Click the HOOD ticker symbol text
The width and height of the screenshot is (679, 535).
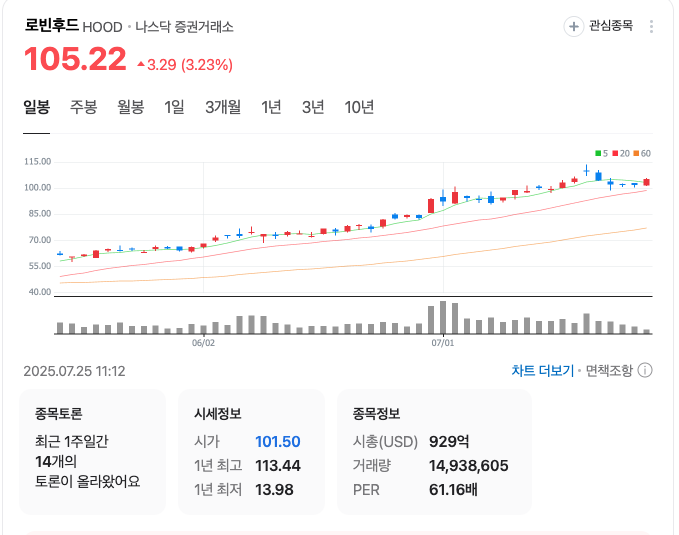[102, 27]
